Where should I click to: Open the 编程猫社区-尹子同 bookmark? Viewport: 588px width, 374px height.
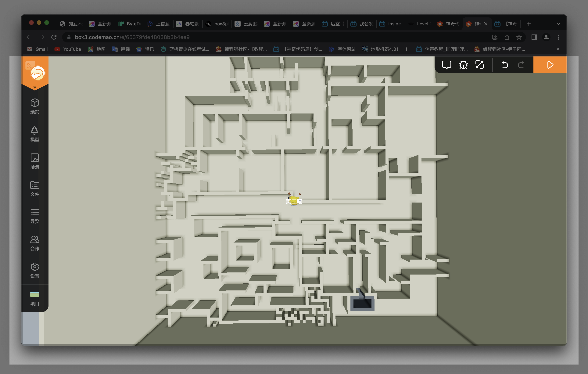pyautogui.click(x=499, y=49)
